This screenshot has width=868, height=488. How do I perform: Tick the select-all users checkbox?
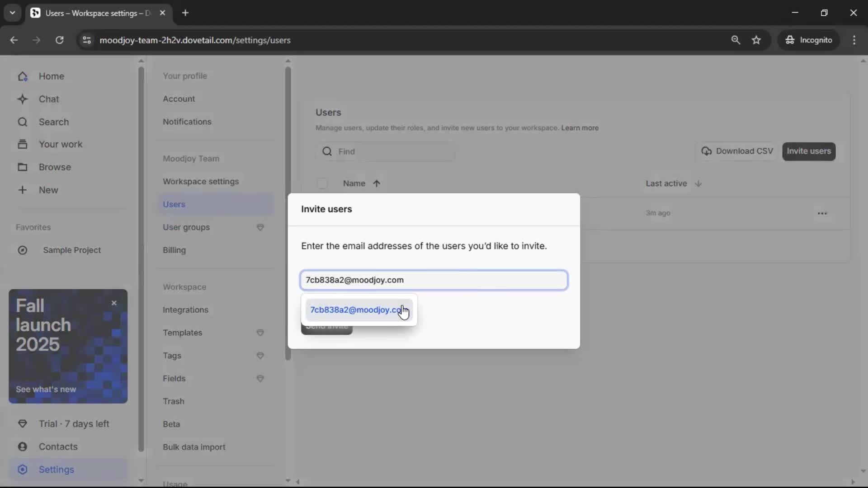[322, 183]
